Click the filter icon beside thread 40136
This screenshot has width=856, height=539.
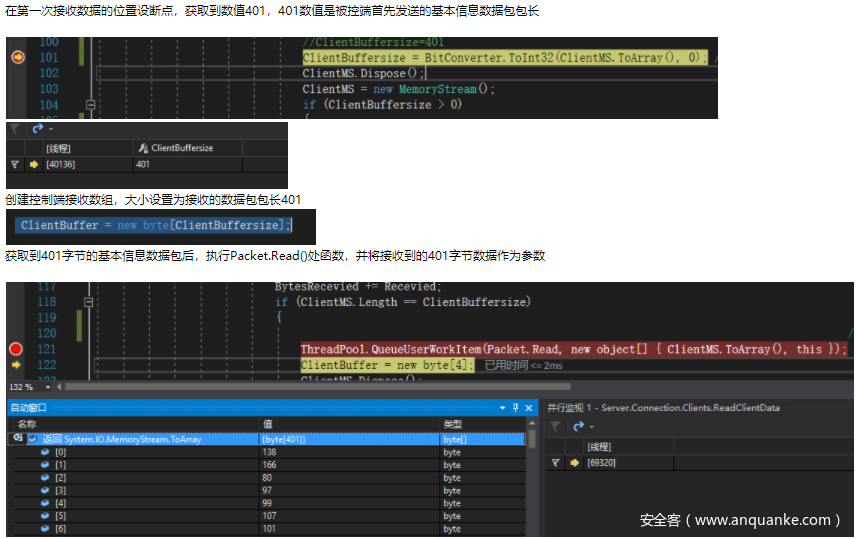tap(14, 164)
